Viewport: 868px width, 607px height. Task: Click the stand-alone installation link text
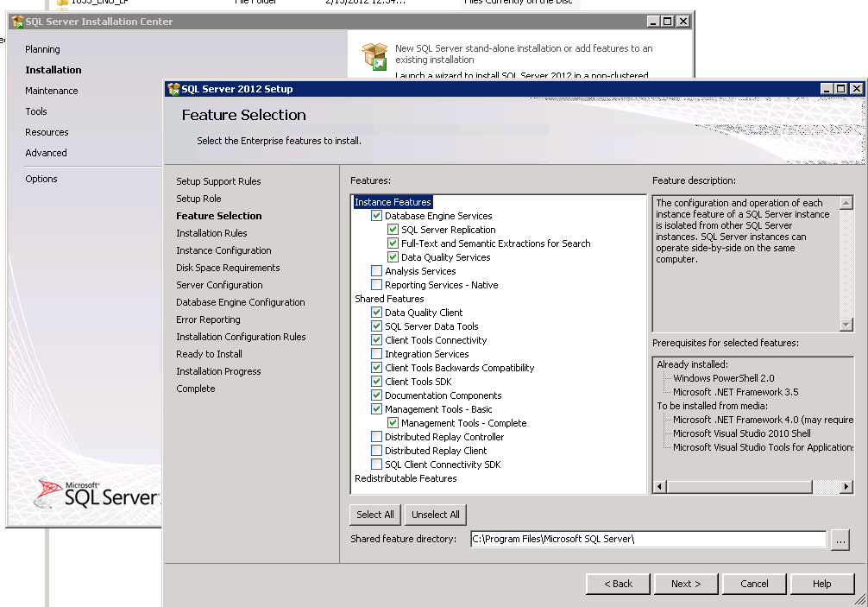pos(524,54)
